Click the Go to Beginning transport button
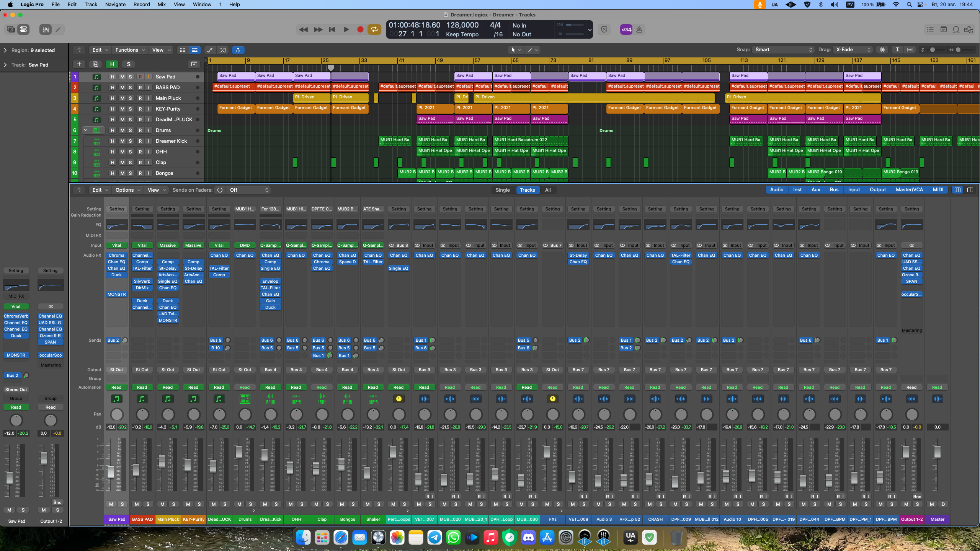 point(332,29)
